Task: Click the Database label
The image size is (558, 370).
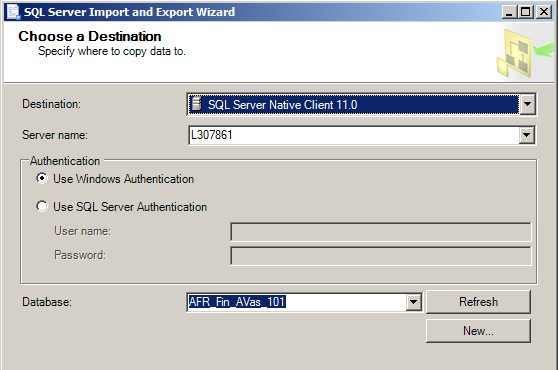Action: (47, 302)
